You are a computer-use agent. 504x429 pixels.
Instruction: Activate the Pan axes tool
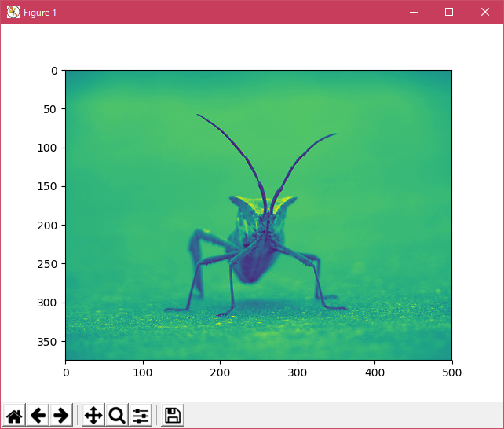93,415
